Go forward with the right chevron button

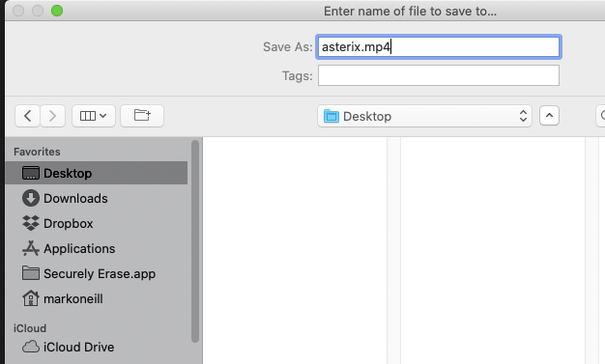[x=52, y=116]
